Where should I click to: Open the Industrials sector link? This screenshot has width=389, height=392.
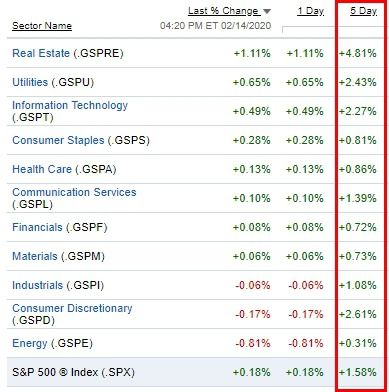click(x=37, y=285)
